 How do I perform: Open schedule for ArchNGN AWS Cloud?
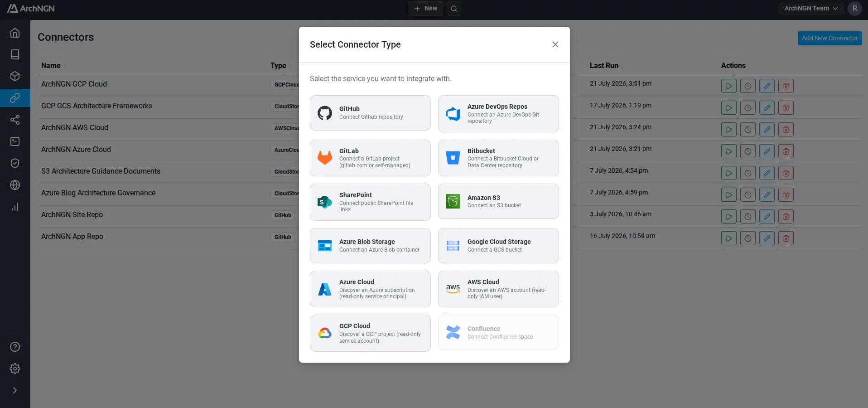tap(748, 130)
